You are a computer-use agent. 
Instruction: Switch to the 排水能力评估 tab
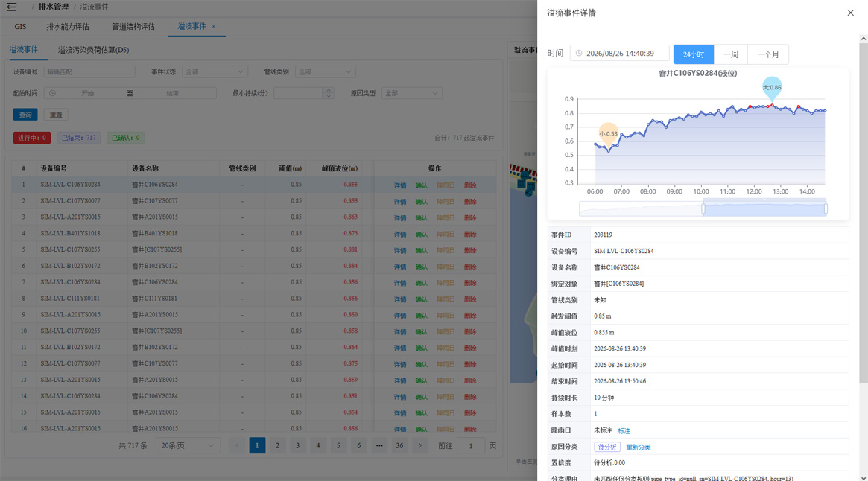(68, 27)
